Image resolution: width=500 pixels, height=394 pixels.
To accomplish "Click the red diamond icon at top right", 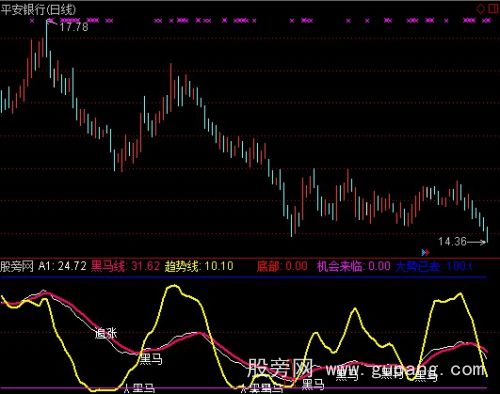I will tap(480, 8).
